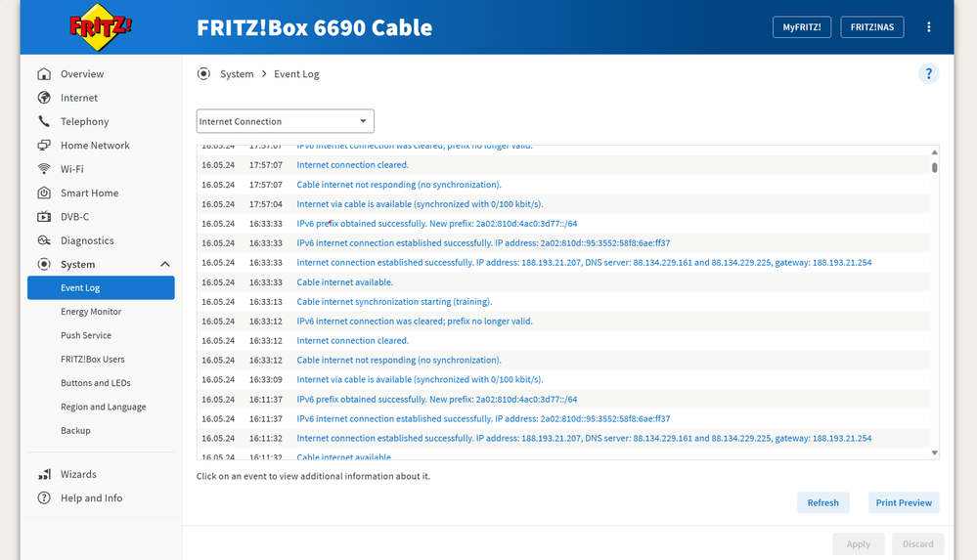This screenshot has width=977, height=560.
Task: Open the Telephony menu item
Action: [x=85, y=121]
